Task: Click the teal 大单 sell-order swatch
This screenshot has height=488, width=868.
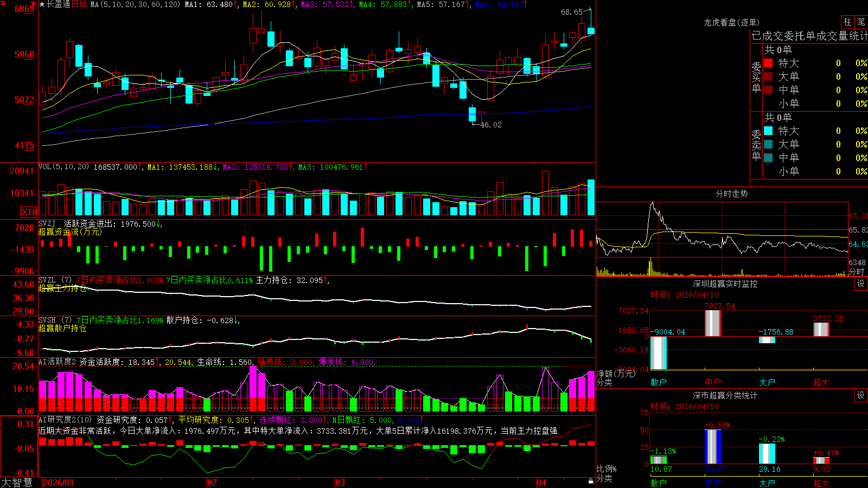Action: (768, 144)
